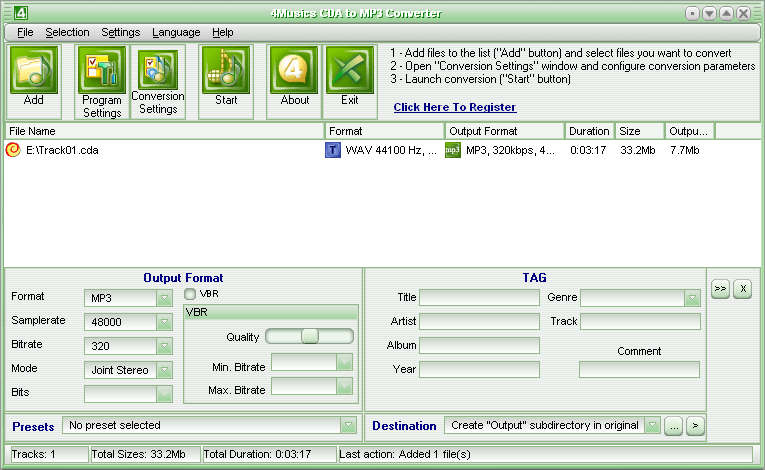Click the VBR Quality slider handle
Screen dimensions: 765x470
point(310,336)
